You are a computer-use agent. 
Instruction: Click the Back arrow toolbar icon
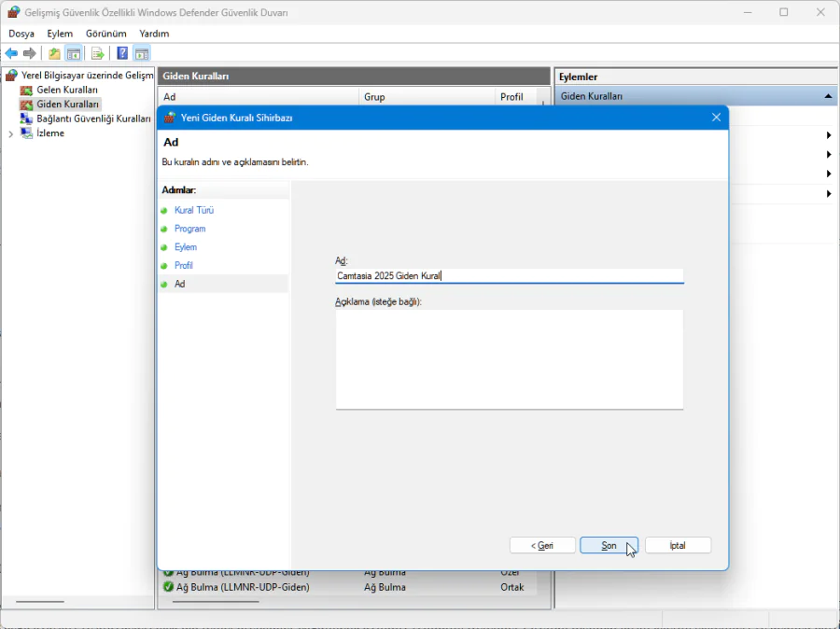pos(11,53)
